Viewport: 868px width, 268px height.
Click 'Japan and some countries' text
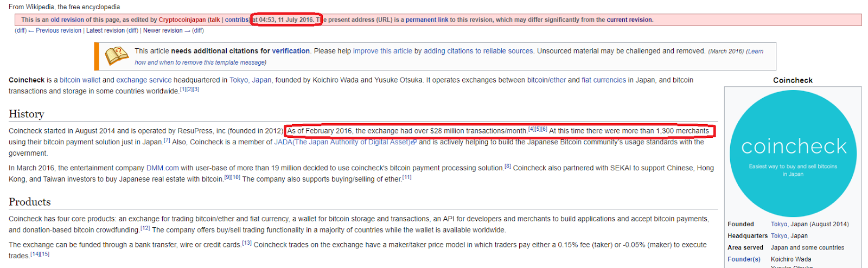807,247
